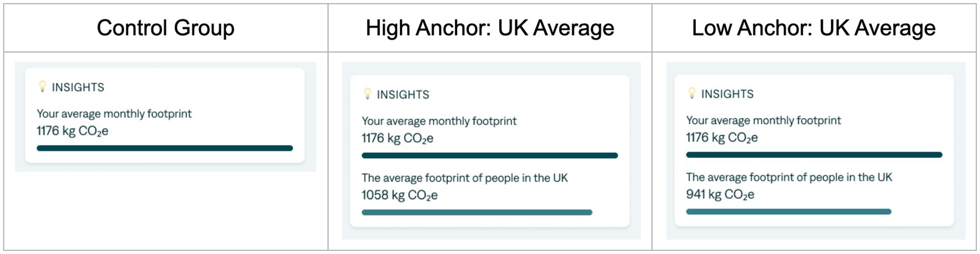Click the UK average bar under 941 kg
Image resolution: width=980 pixels, height=254 pixels.
(x=788, y=212)
